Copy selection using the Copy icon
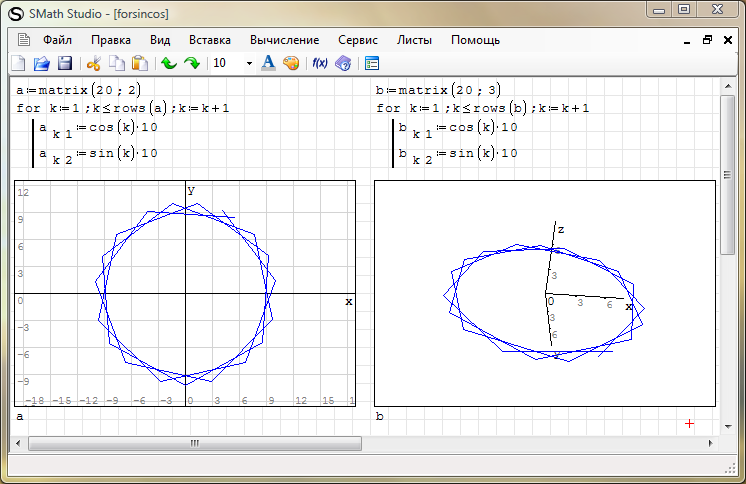 [117, 63]
